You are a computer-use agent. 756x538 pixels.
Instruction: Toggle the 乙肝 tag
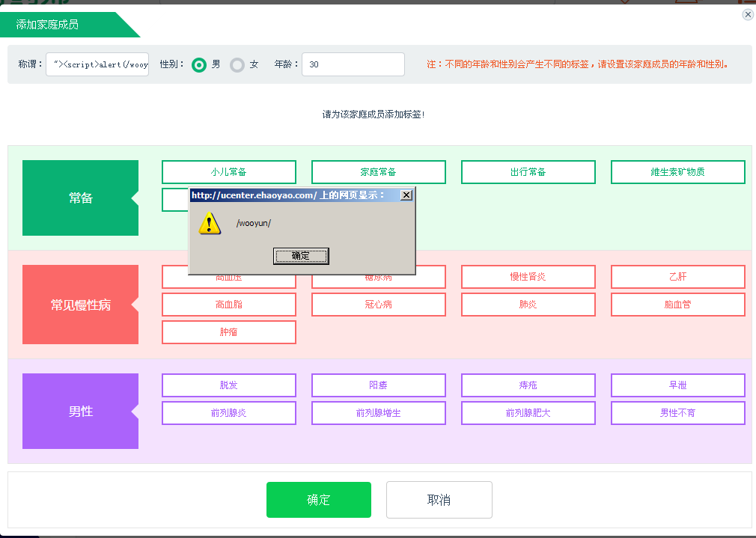coord(678,277)
